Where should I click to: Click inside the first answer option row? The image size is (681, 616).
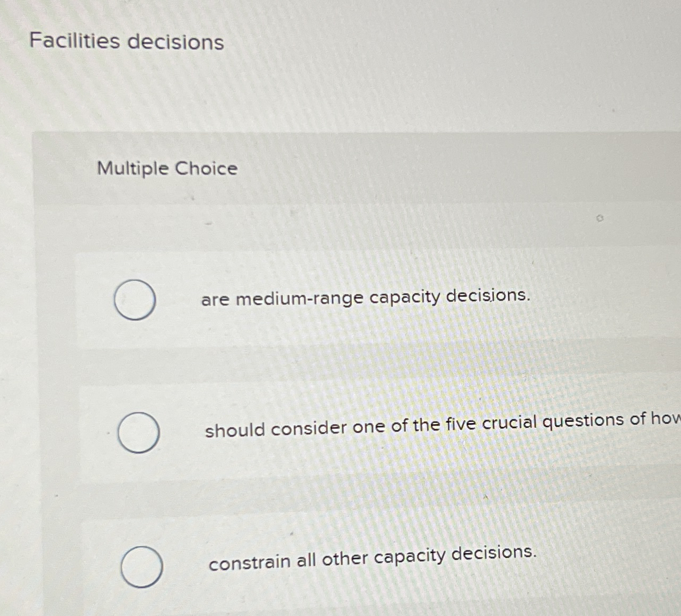click(344, 299)
